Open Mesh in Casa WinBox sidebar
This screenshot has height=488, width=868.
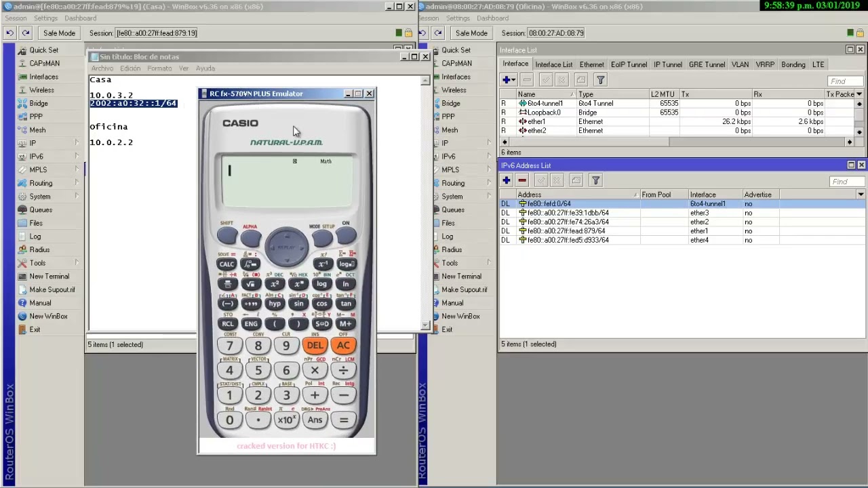(37, 130)
